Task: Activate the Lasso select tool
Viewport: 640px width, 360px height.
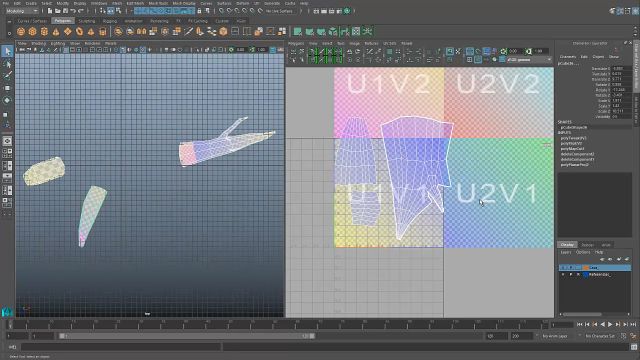Action: (7, 64)
